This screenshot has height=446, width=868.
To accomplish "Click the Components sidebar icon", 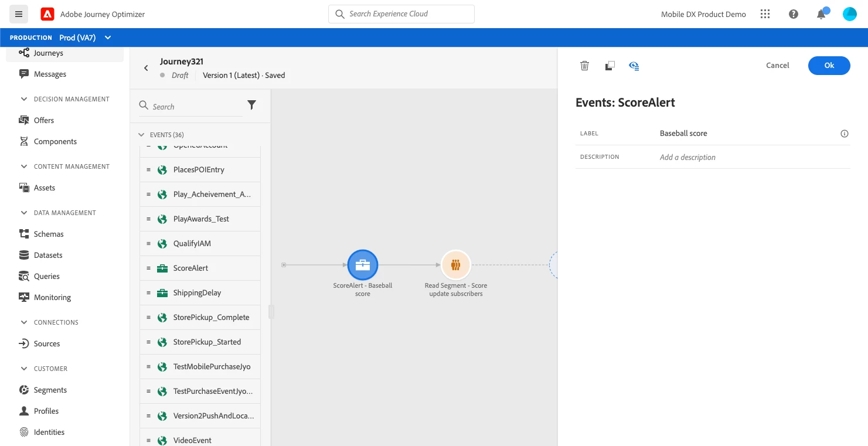I will [24, 141].
